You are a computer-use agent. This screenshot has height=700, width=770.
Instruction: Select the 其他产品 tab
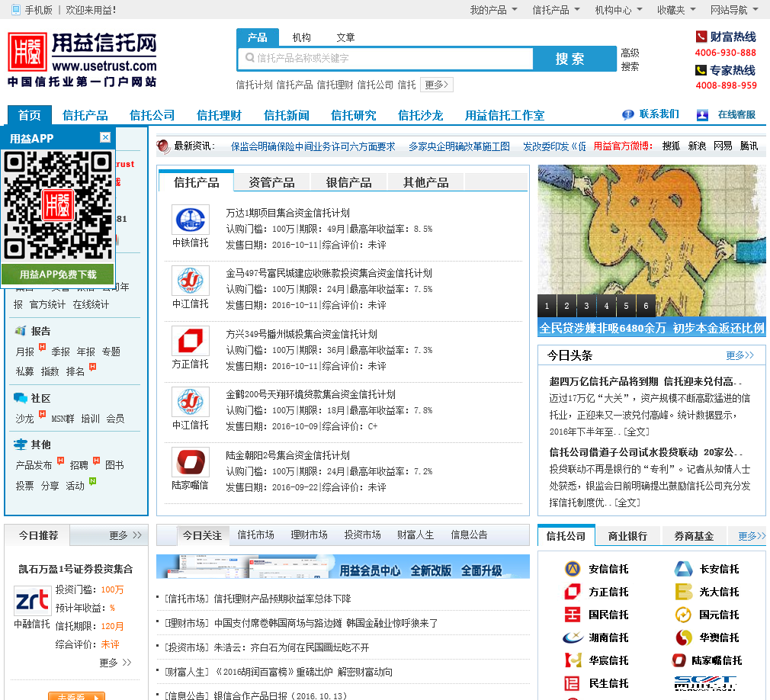(x=425, y=182)
